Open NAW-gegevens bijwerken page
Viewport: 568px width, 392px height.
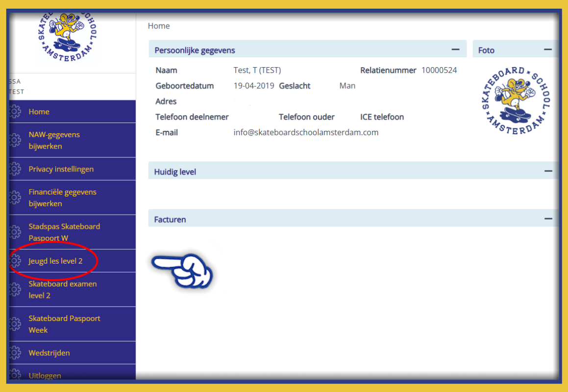(x=54, y=140)
